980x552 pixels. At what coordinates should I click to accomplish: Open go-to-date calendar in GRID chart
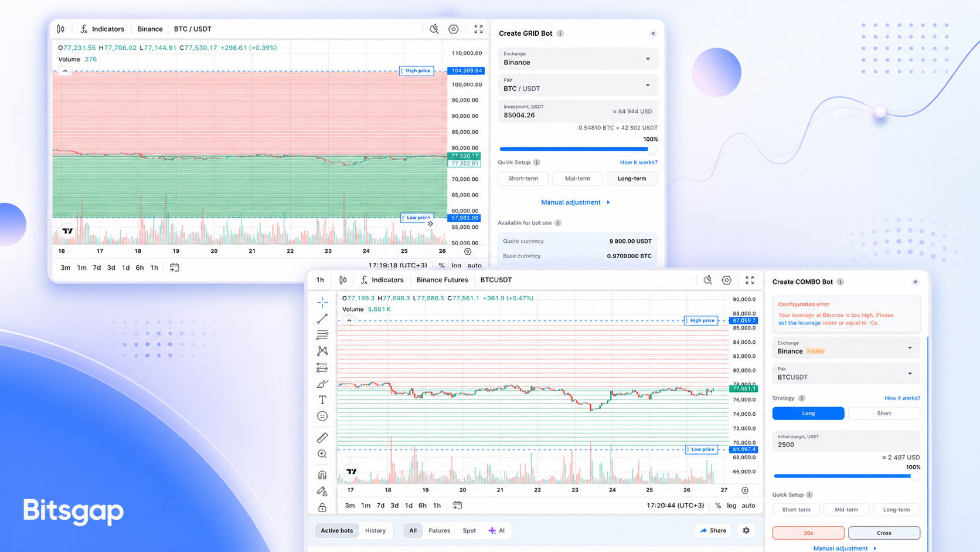click(175, 267)
